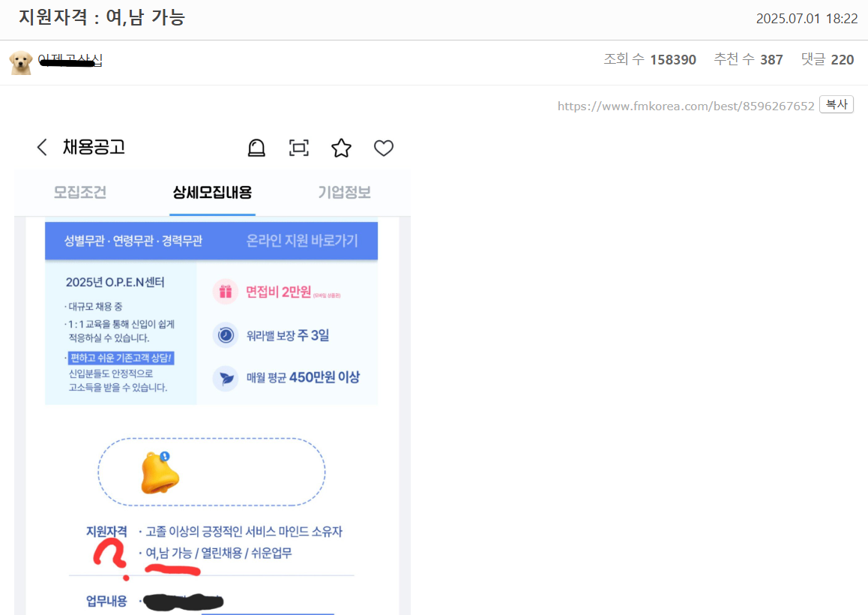Click the highlighted 편하고 쉬운 기존고객 상담 text
This screenshot has width=868, height=615.
pyautogui.click(x=121, y=358)
